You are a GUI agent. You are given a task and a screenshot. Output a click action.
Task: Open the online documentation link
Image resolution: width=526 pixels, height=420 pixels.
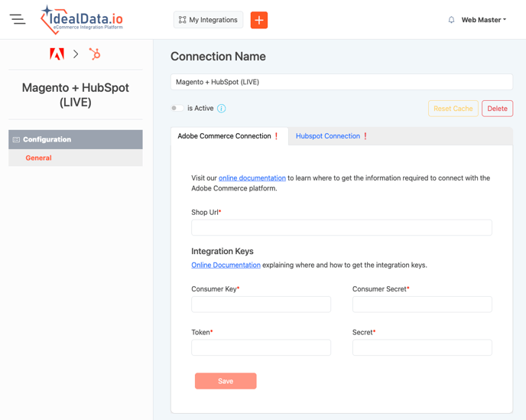point(252,178)
